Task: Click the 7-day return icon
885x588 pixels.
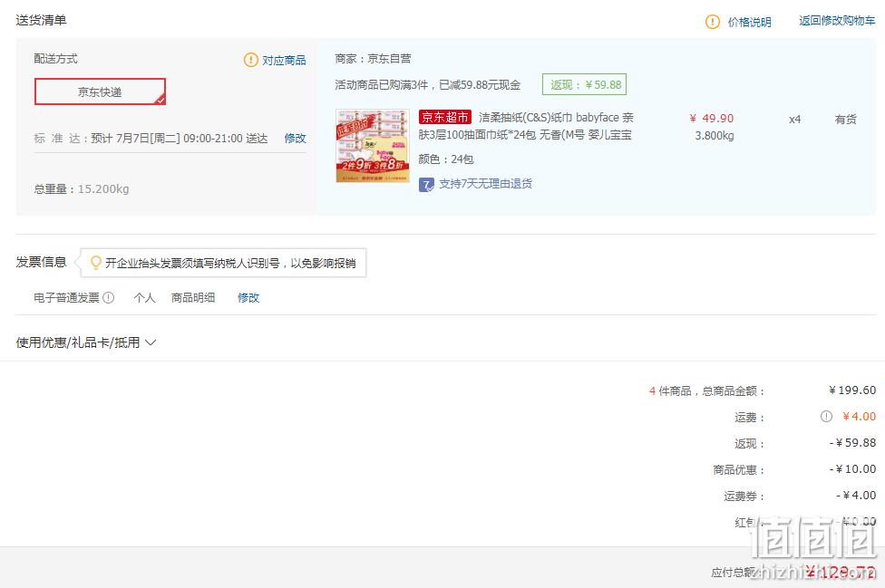Action: [x=426, y=184]
